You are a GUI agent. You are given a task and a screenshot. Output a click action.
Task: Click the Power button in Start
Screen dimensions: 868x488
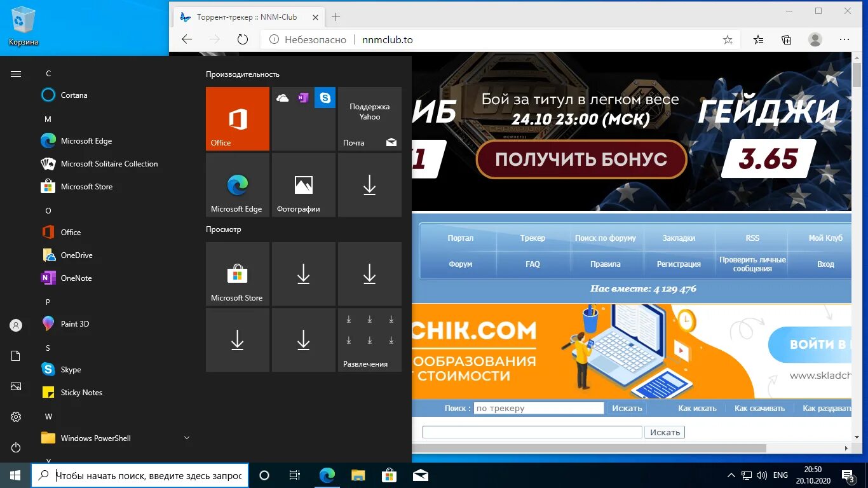click(x=16, y=447)
